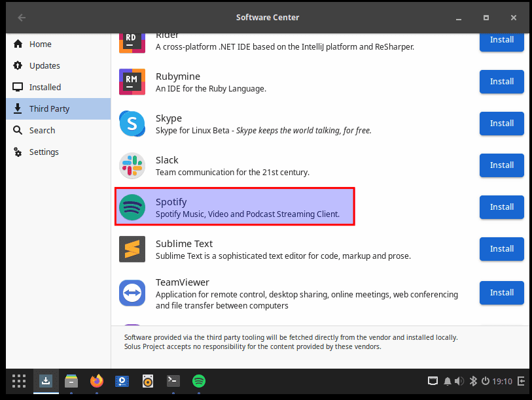
Task: Install Rubymine
Action: tap(501, 82)
